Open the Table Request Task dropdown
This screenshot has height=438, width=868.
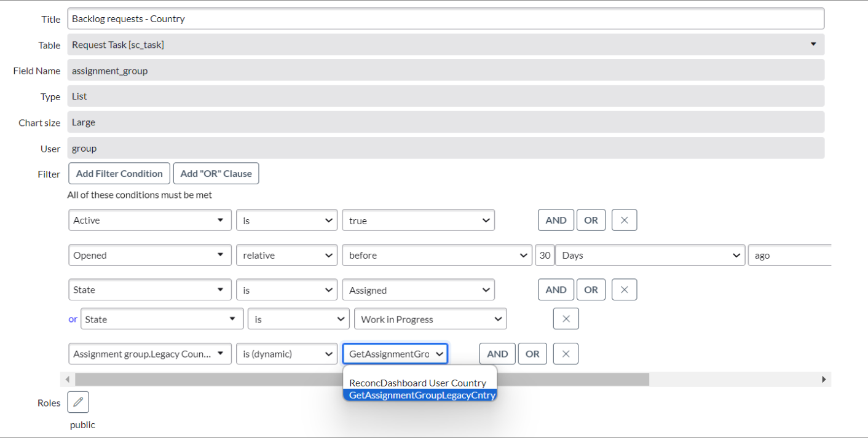(446, 44)
